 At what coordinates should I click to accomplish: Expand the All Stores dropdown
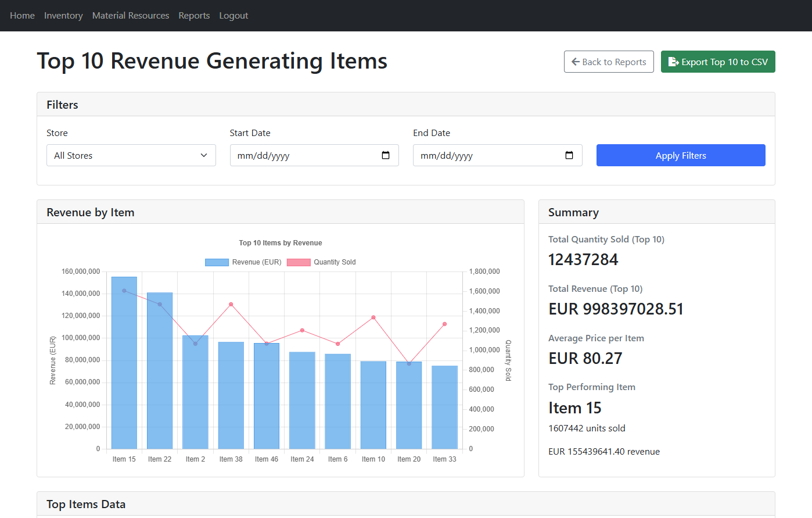(x=131, y=155)
